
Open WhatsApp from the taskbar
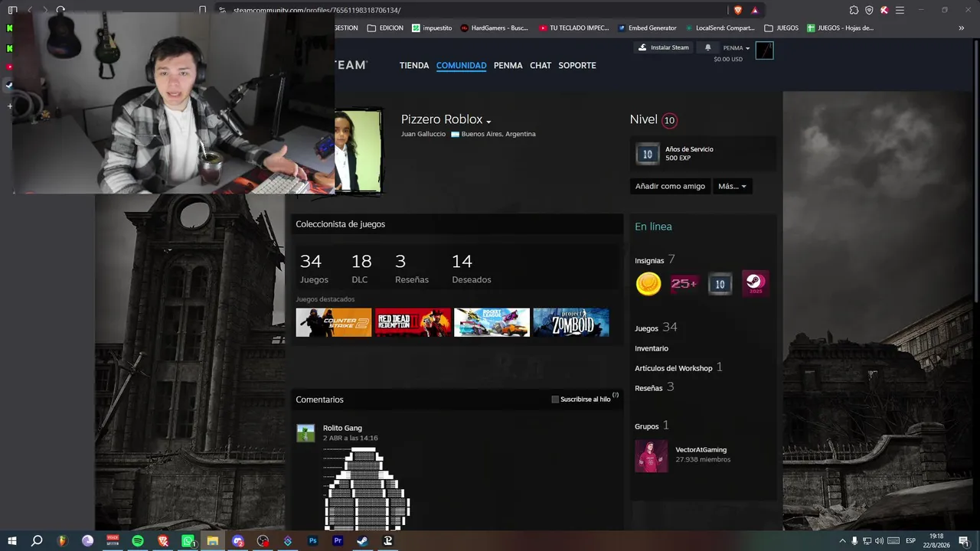click(x=188, y=541)
